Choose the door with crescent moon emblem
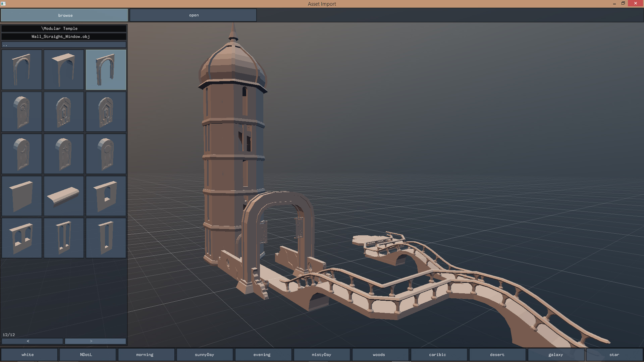 click(x=22, y=154)
